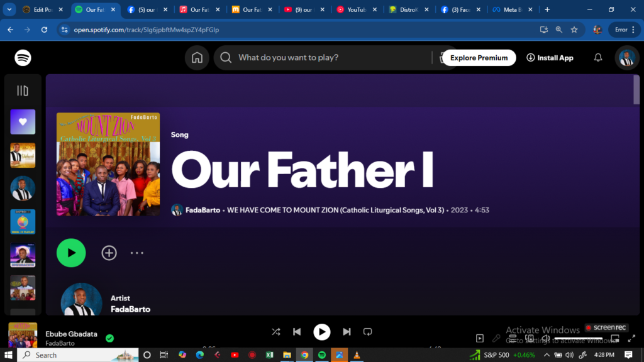
Task: Click the Connect to a device icon
Action: tap(530, 338)
